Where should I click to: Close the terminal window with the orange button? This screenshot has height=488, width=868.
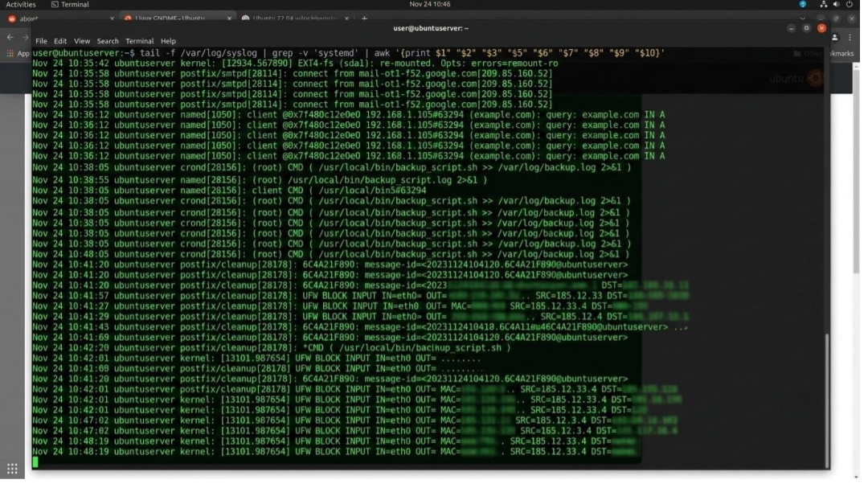point(821,28)
